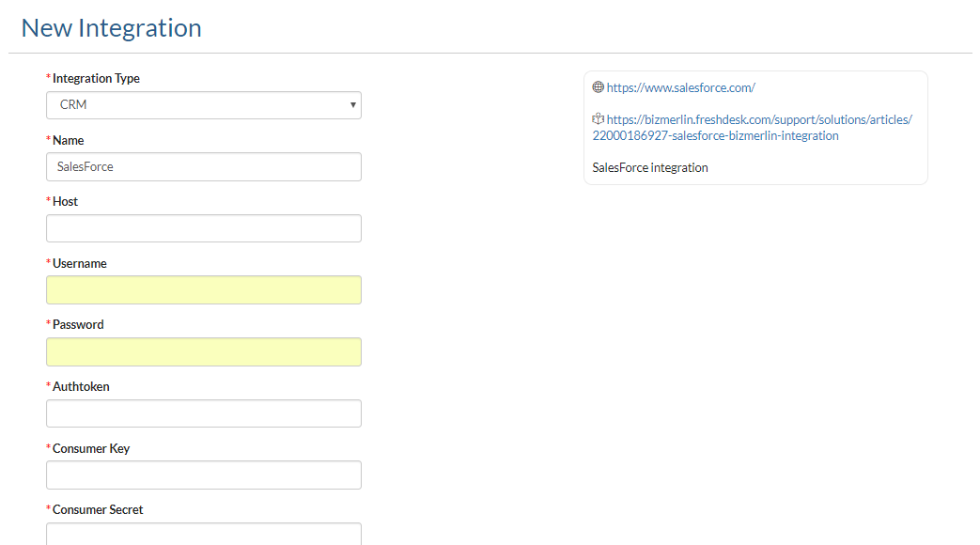The image size is (980, 545).
Task: Click the 'Integration Type' field label
Action: coord(96,78)
